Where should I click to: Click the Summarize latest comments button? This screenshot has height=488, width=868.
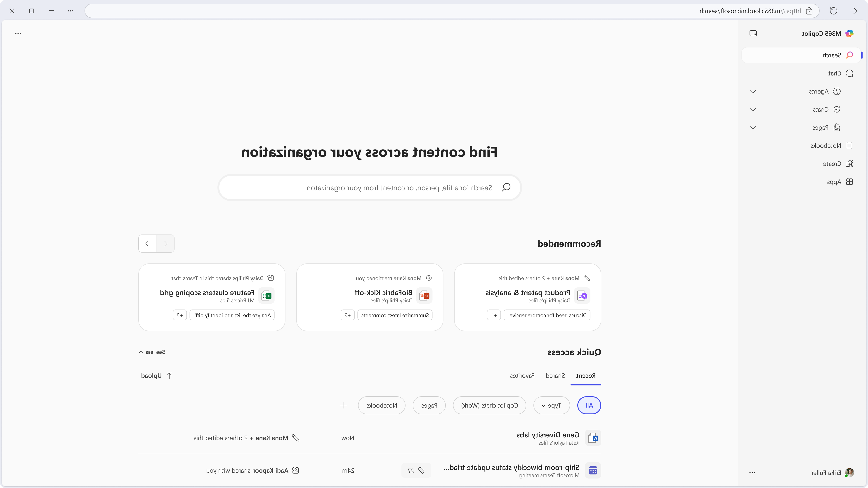tap(395, 315)
